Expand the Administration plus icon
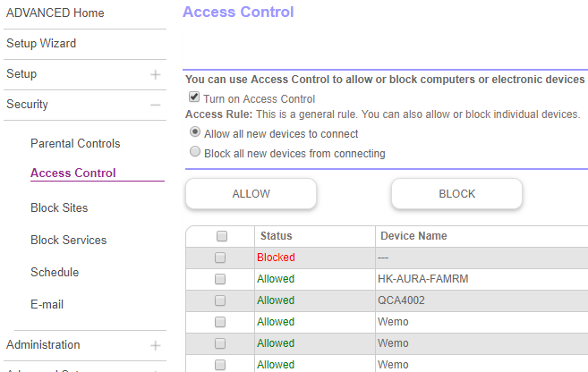The width and height of the screenshot is (588, 372). pos(156,345)
